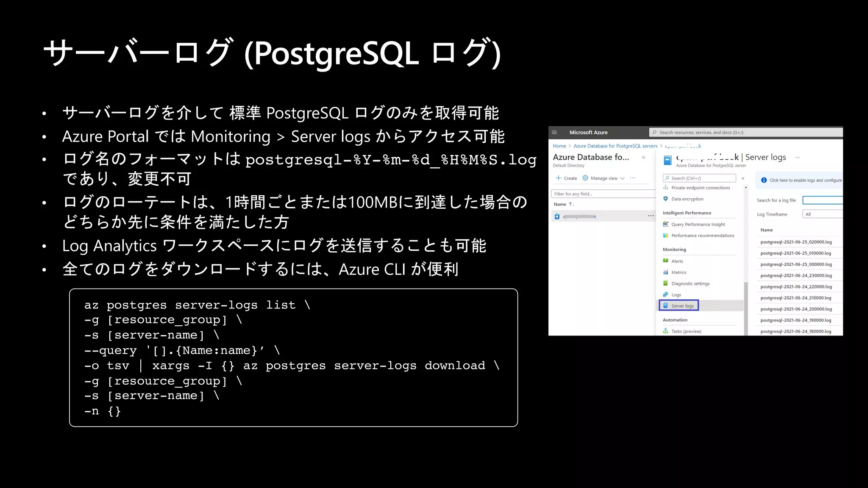The width and height of the screenshot is (868, 488).
Task: Click the Manage view button
Action: click(x=604, y=178)
